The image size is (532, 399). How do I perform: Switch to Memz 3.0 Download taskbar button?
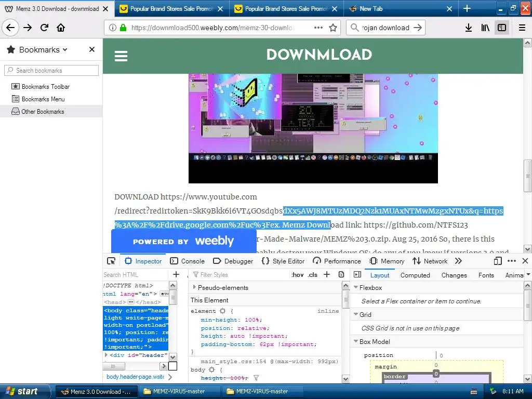[96, 391]
